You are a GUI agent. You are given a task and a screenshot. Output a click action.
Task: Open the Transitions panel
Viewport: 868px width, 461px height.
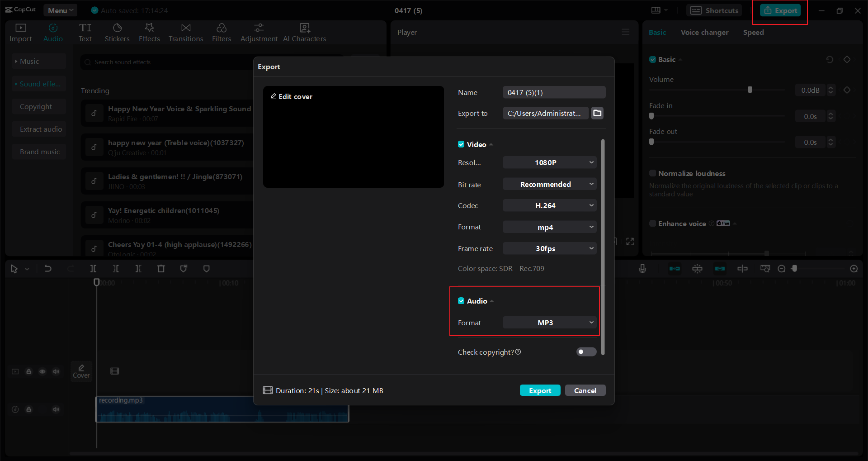tap(186, 33)
